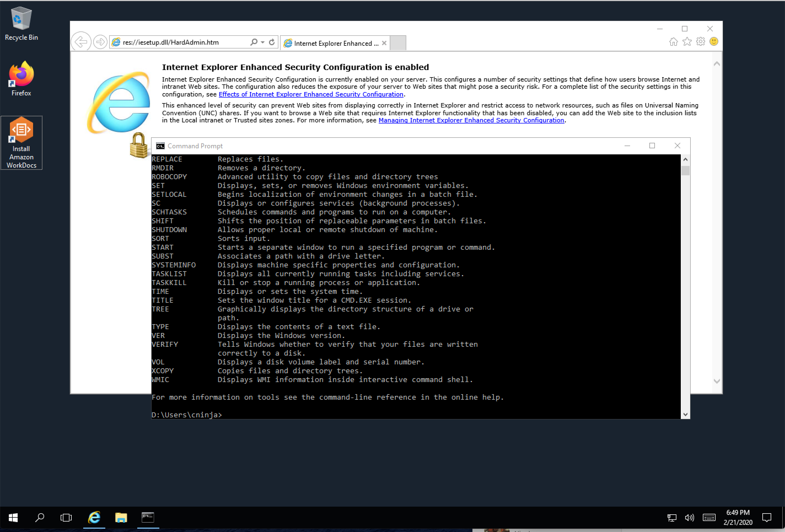Switch to Command Prompt on the taskbar
Viewport: 785px width, 532px height.
tap(148, 517)
